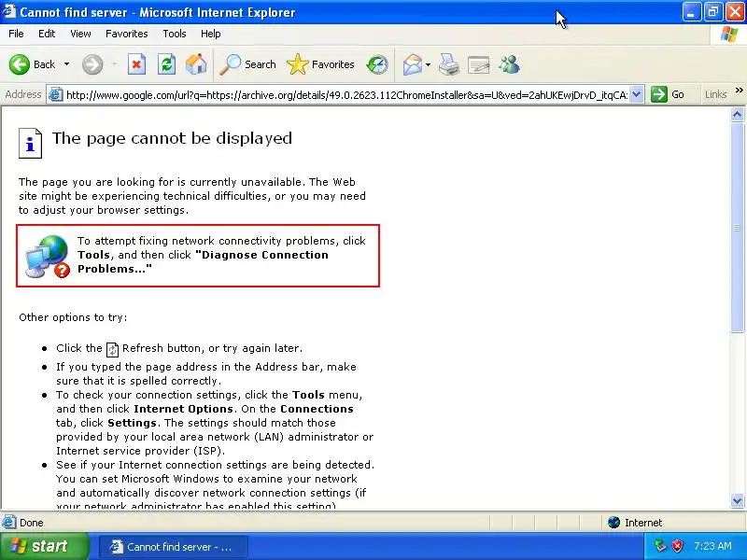Click the IE icon in title bar
This screenshot has width=747, height=560.
[x=9, y=11]
